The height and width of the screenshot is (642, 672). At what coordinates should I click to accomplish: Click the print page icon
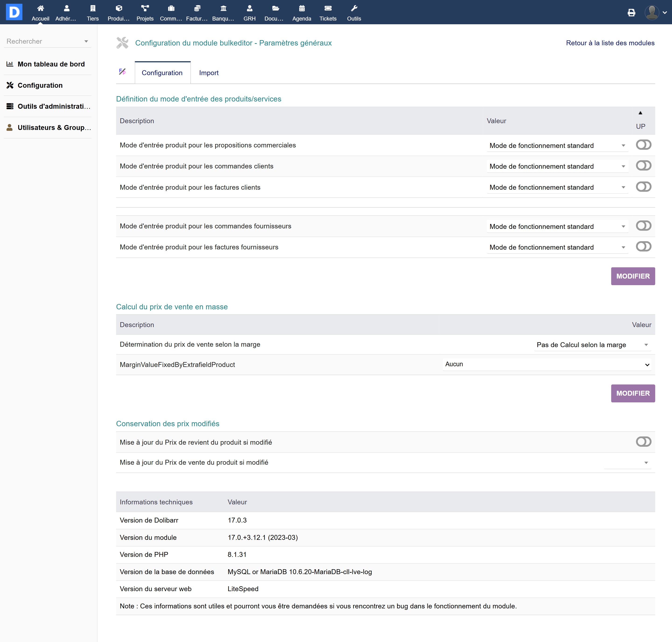(631, 13)
